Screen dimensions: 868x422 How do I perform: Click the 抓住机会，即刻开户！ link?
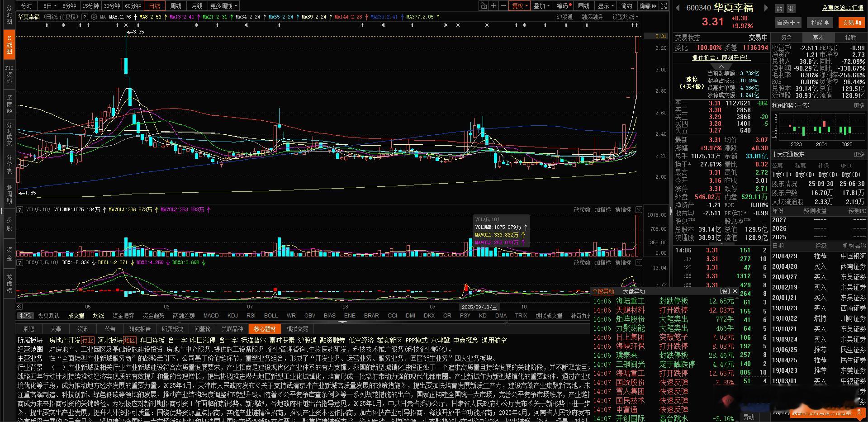click(721, 57)
